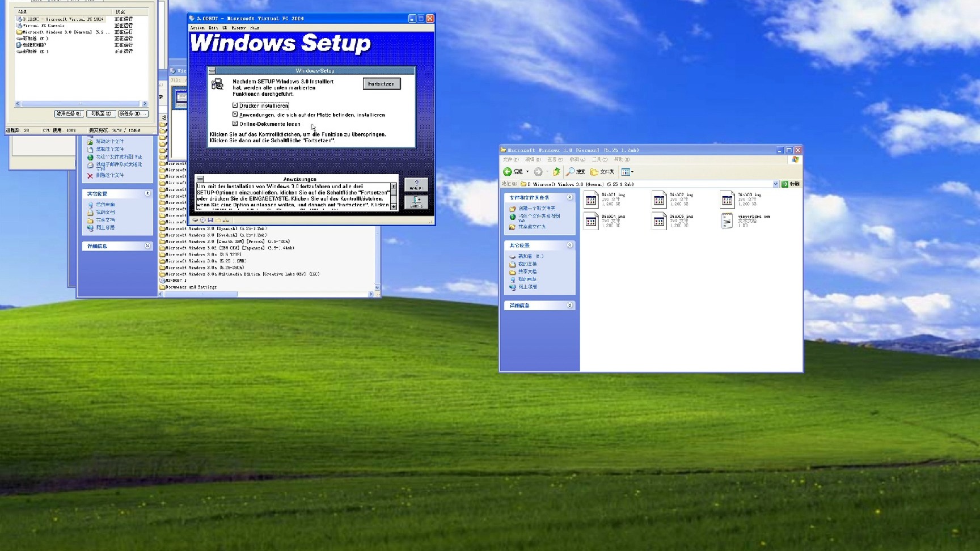Click the Forward arrow in German folder window
Viewport: 980px width, 551px height.
tap(538, 172)
